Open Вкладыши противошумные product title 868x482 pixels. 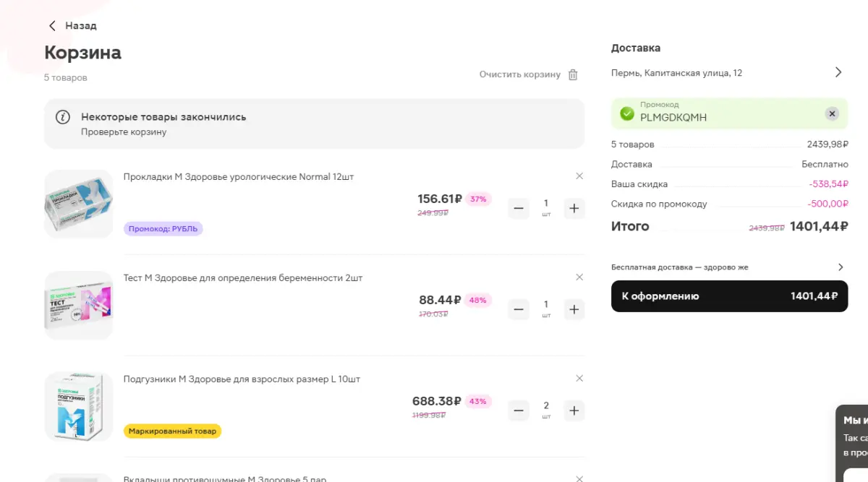[x=225, y=478]
